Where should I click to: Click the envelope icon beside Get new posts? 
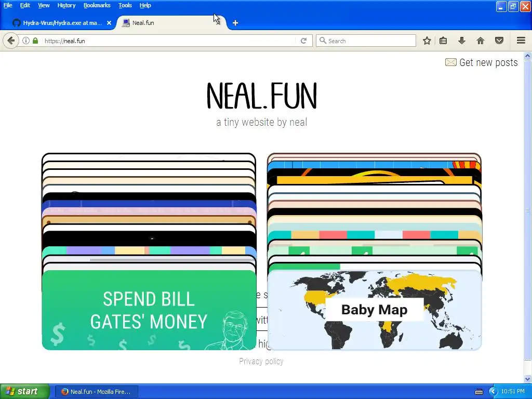(450, 62)
